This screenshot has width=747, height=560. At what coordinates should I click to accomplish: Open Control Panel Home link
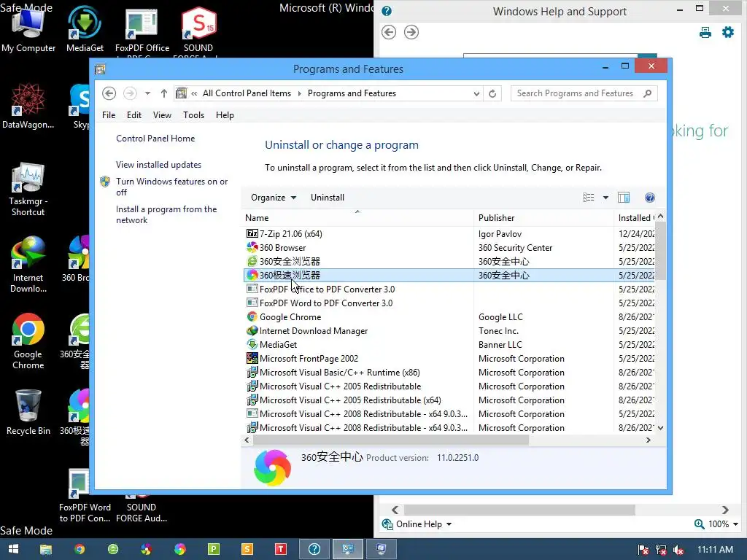tap(155, 139)
